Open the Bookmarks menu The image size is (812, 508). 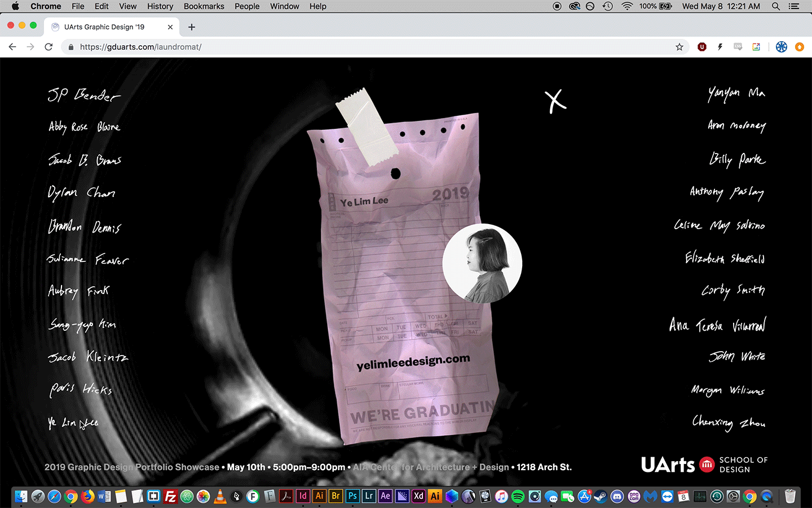tap(204, 6)
